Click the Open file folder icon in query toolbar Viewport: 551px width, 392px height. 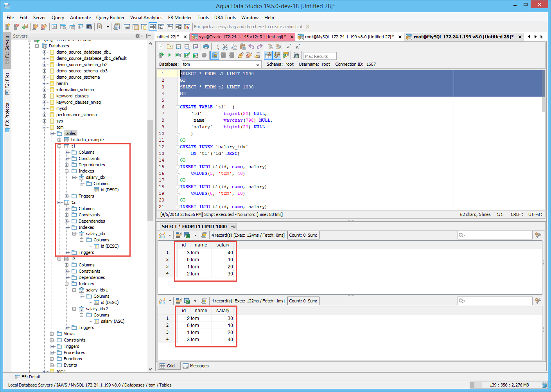[x=170, y=47]
